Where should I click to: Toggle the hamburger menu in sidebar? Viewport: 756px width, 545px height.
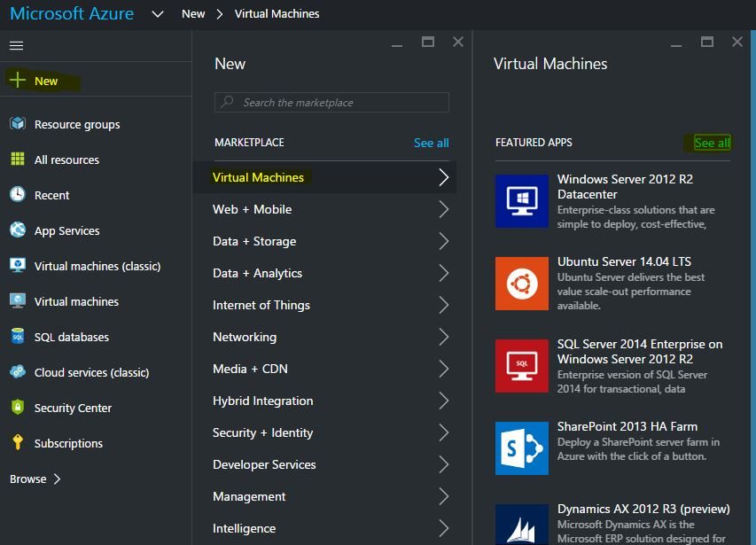point(16,45)
